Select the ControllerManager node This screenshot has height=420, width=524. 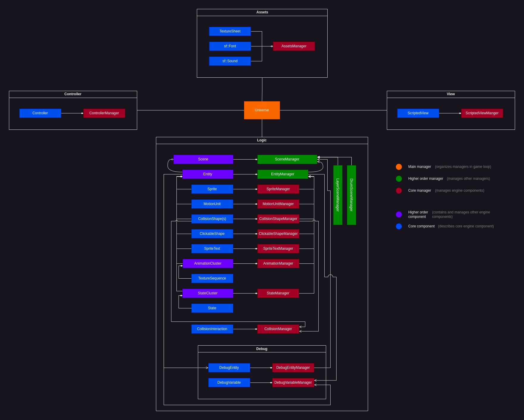[x=104, y=113]
